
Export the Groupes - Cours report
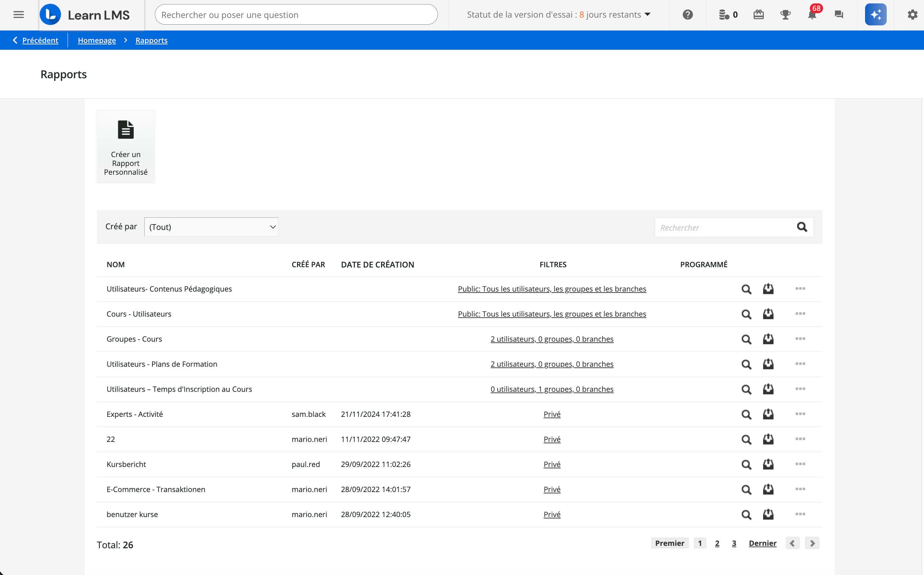click(768, 339)
